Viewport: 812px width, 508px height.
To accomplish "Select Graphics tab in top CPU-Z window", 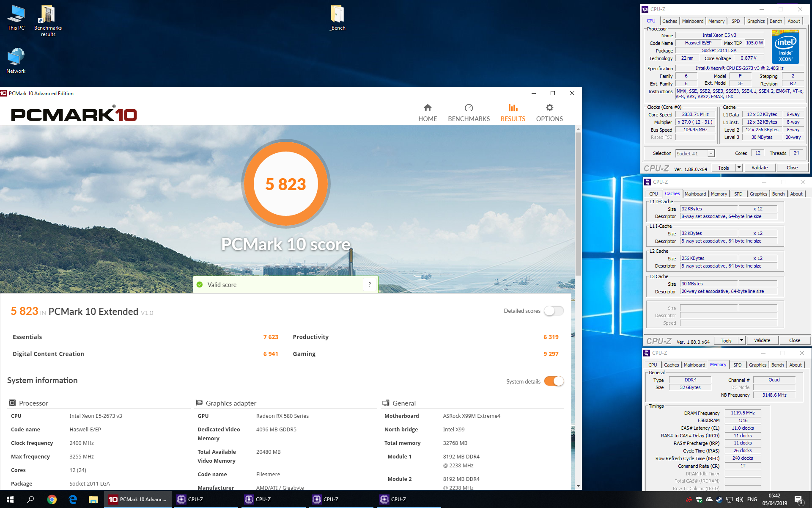I will [756, 21].
